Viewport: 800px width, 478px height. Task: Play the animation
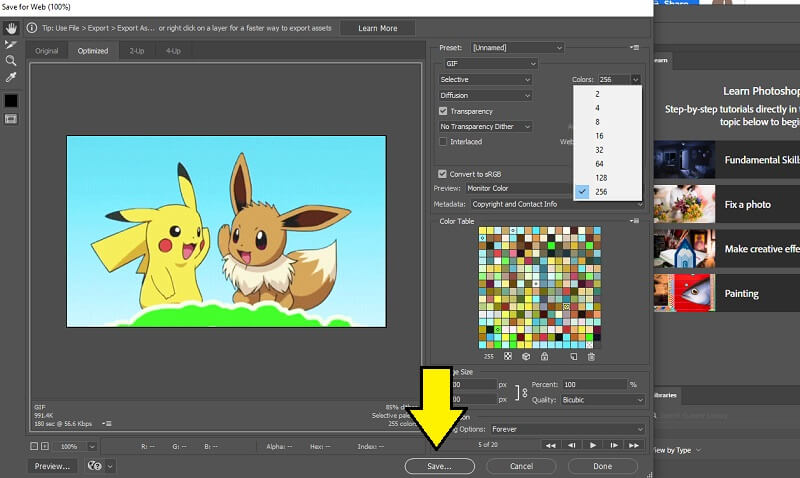[x=592, y=445]
